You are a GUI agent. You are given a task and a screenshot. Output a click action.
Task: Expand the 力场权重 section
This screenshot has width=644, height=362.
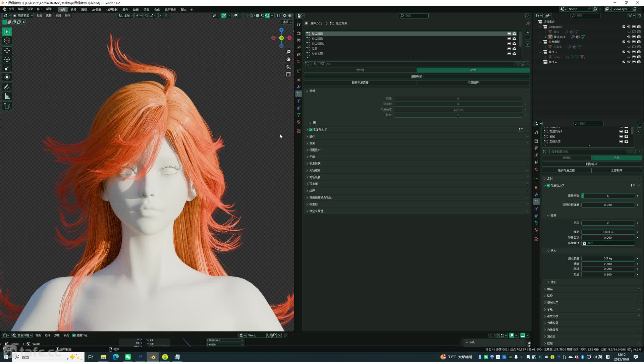pyautogui.click(x=315, y=170)
